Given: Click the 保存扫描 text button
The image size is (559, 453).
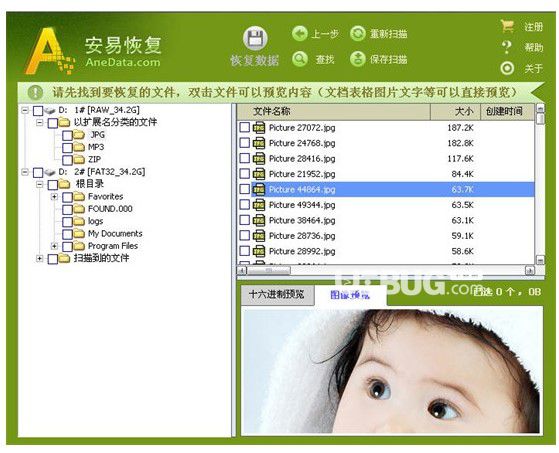Looking at the screenshot, I should click(x=389, y=60).
